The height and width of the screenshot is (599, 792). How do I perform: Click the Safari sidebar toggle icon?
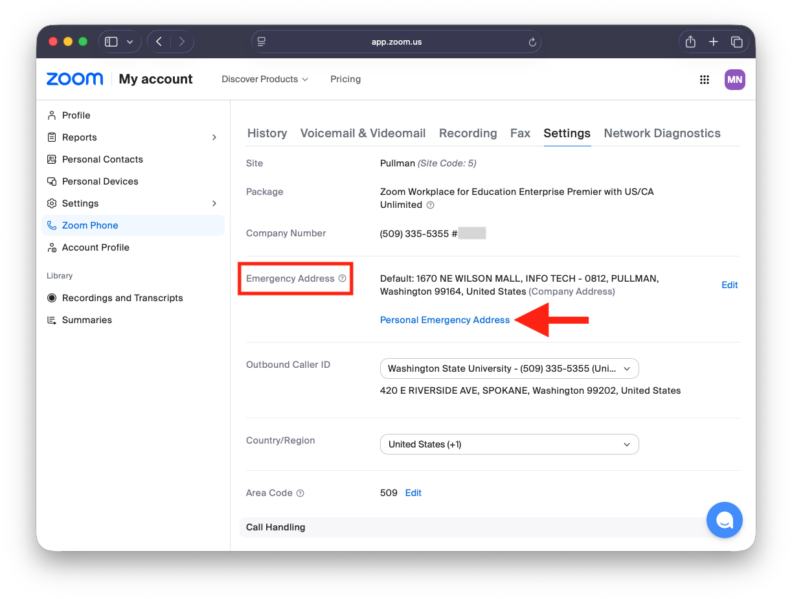point(111,42)
